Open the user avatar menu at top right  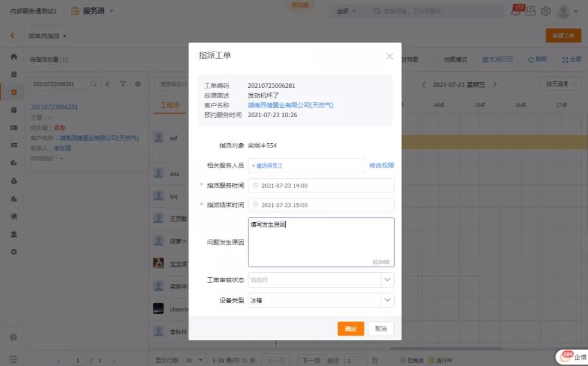click(x=567, y=11)
